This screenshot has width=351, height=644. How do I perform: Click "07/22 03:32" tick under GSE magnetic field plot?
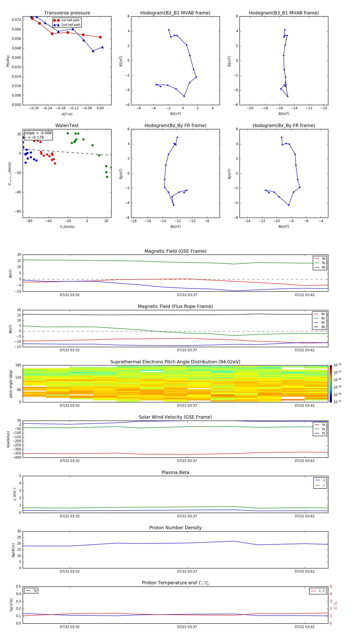coord(70,295)
